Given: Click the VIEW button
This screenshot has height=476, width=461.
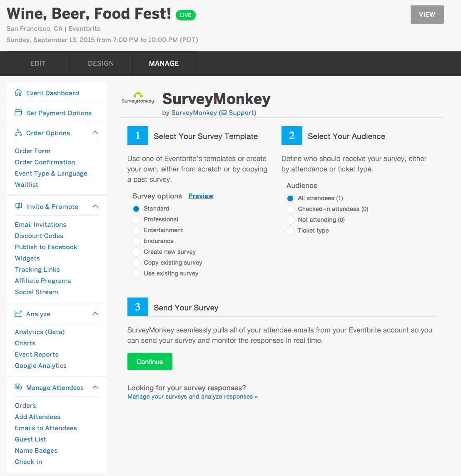Looking at the screenshot, I should [427, 14].
